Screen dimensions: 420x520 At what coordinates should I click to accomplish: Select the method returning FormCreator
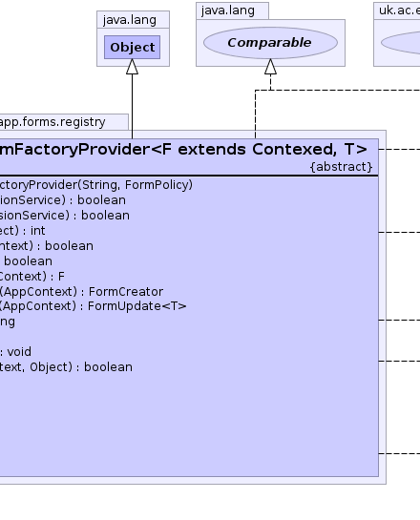click(x=81, y=292)
